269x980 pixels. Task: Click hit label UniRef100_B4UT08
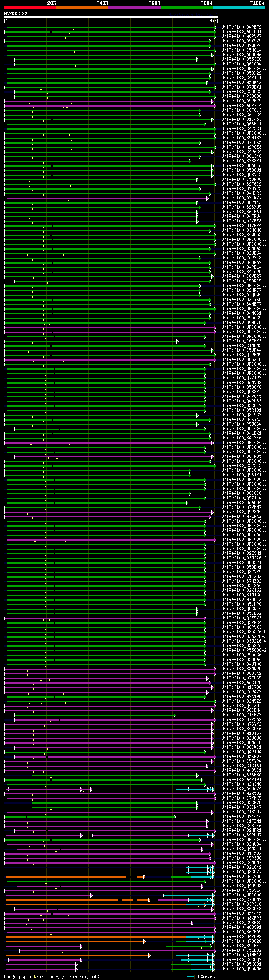tap(241, 664)
